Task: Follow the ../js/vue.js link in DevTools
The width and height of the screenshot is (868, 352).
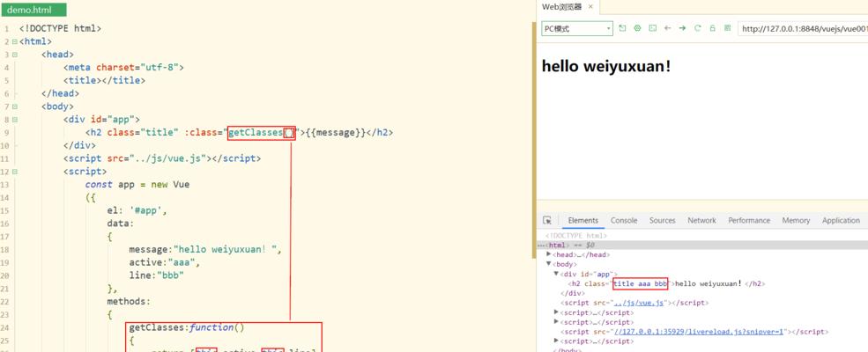Action: coord(638,303)
